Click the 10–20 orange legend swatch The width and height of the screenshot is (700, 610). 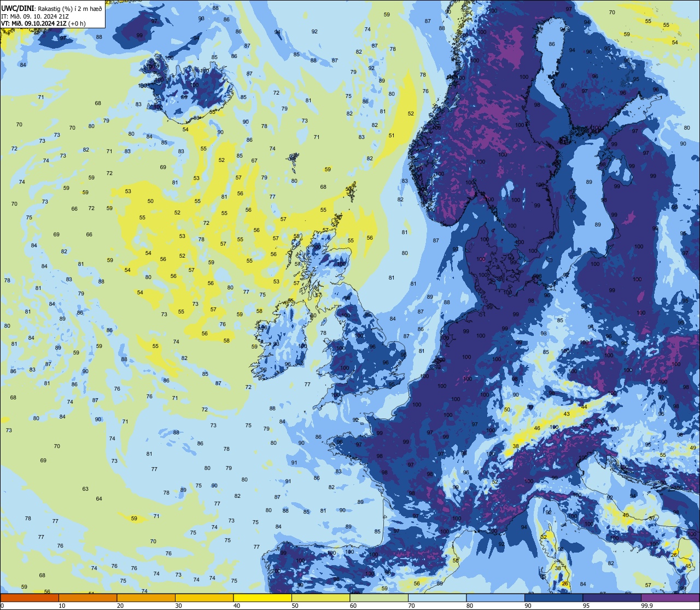tap(87, 597)
